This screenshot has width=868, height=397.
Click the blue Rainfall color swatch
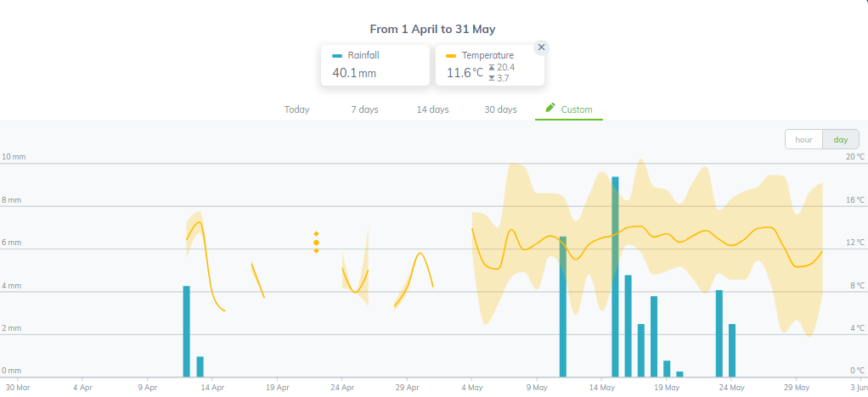(x=337, y=56)
